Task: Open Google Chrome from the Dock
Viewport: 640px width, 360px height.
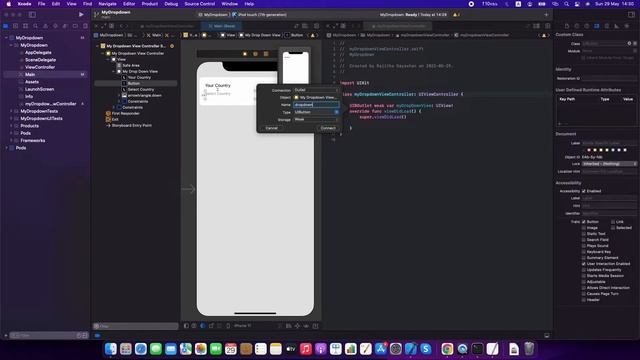Action: [447, 349]
